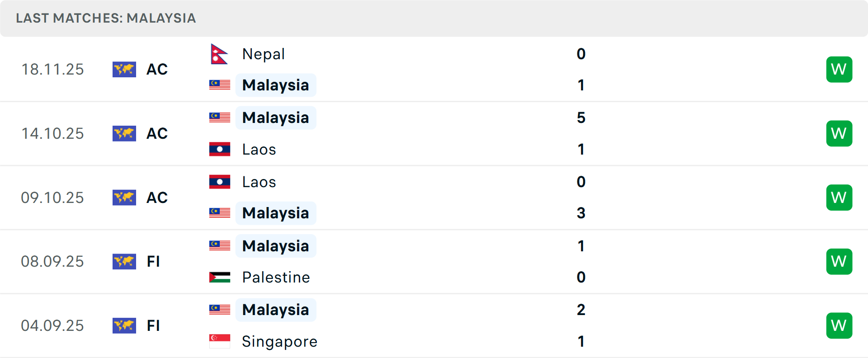Select the date 18.11.25
Viewport: 868px width, 358px height.
pos(52,69)
